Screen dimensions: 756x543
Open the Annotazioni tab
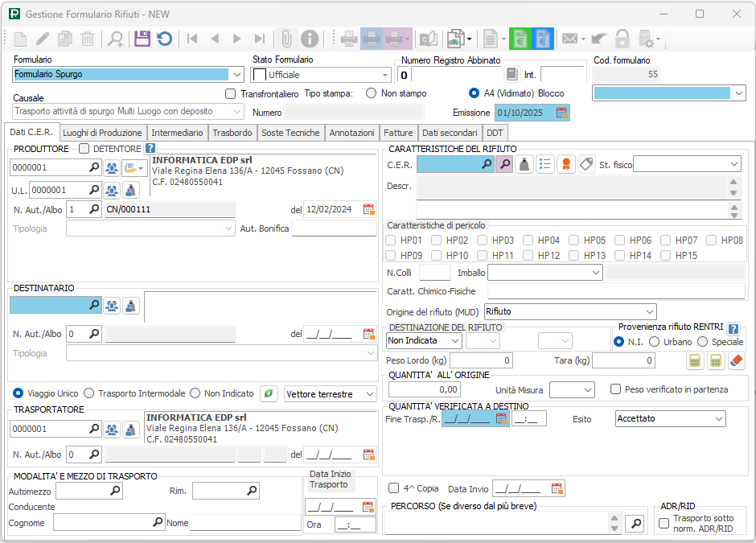(x=351, y=133)
